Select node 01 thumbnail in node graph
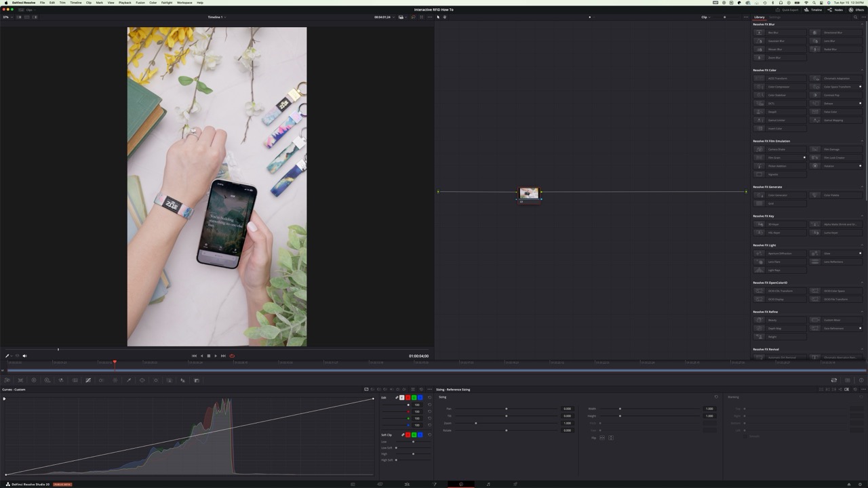 [529, 193]
